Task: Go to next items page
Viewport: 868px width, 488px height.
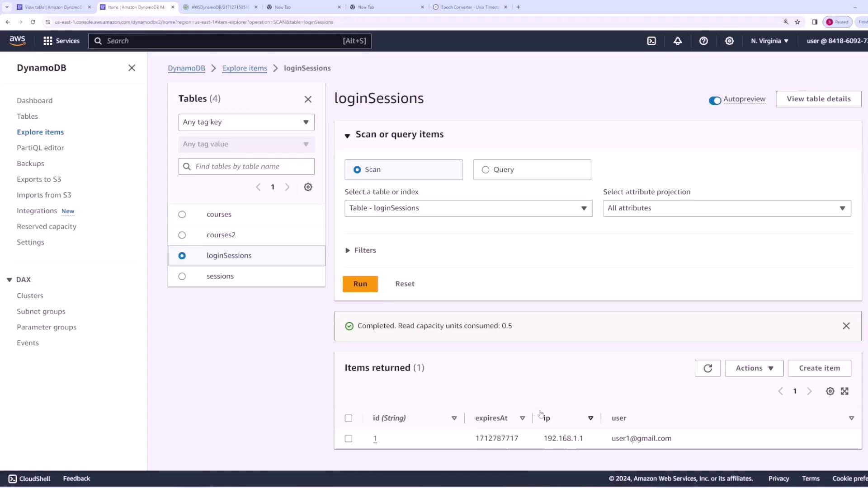Action: click(x=809, y=391)
